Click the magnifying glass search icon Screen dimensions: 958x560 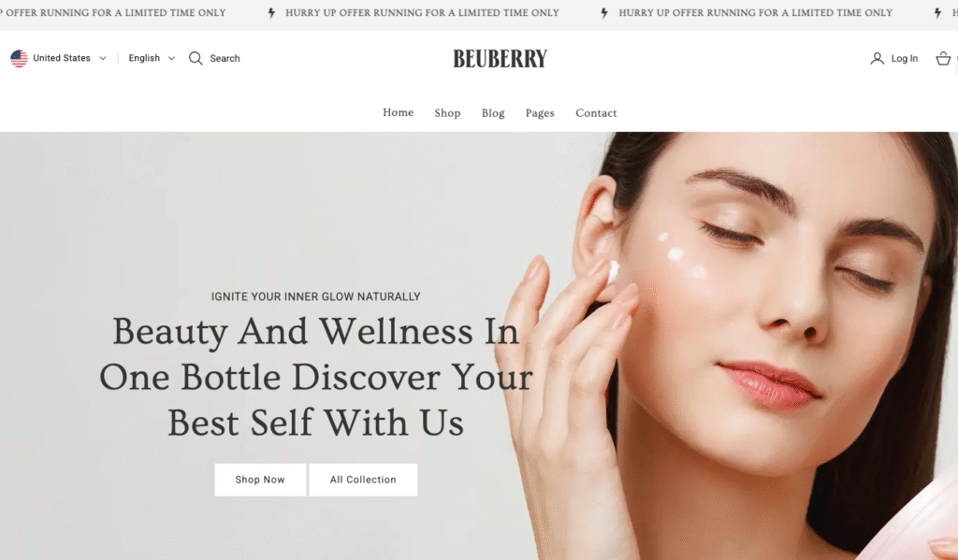[x=196, y=58]
